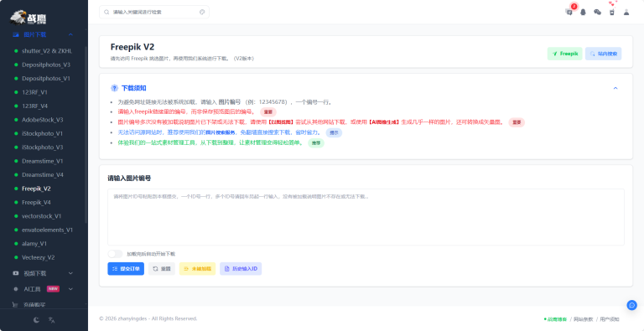Click the magnifier icon in the search box
644x331 pixels.
click(106, 12)
